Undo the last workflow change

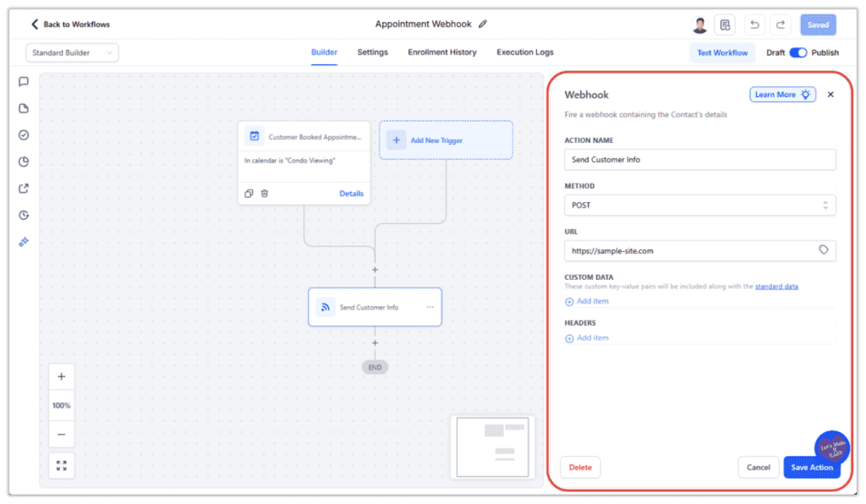click(x=754, y=25)
